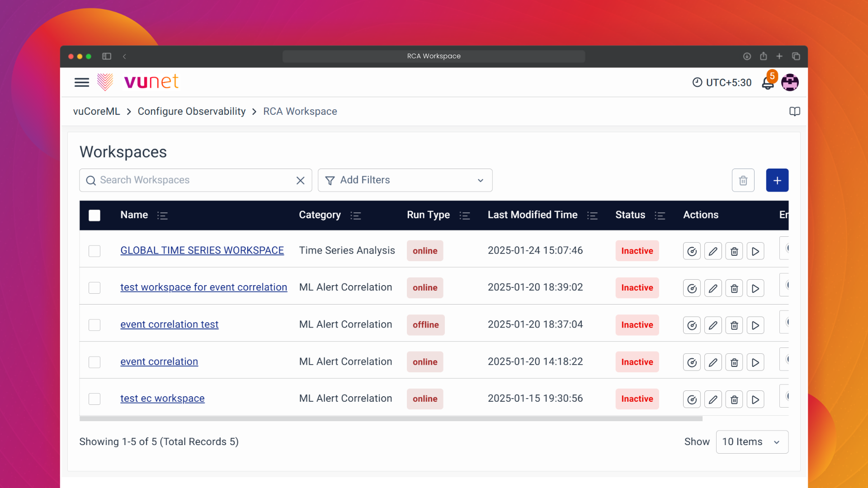The width and height of the screenshot is (868, 488).
Task: Open the Category column filter menu
Action: click(x=355, y=216)
